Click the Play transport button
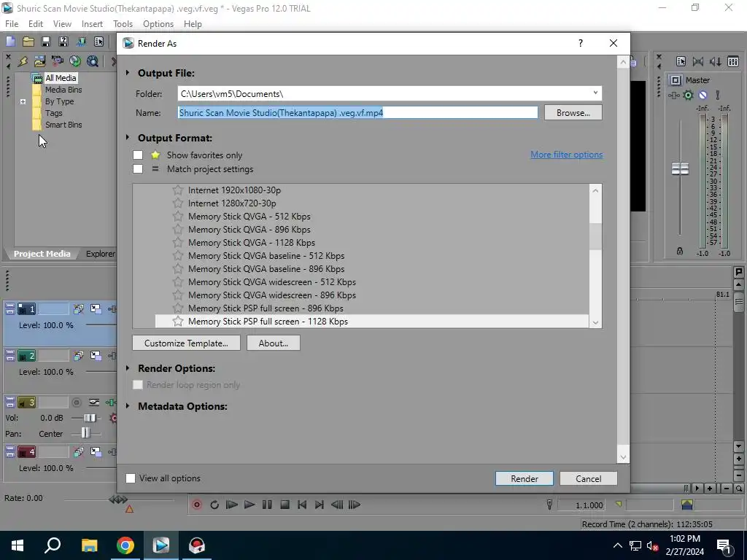This screenshot has height=560, width=747. [249, 505]
